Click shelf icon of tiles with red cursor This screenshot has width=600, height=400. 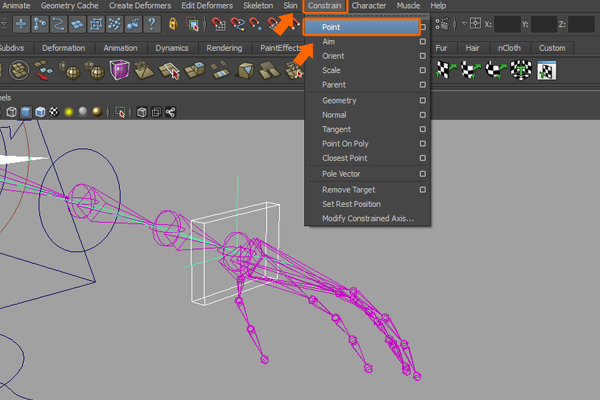pos(169,70)
